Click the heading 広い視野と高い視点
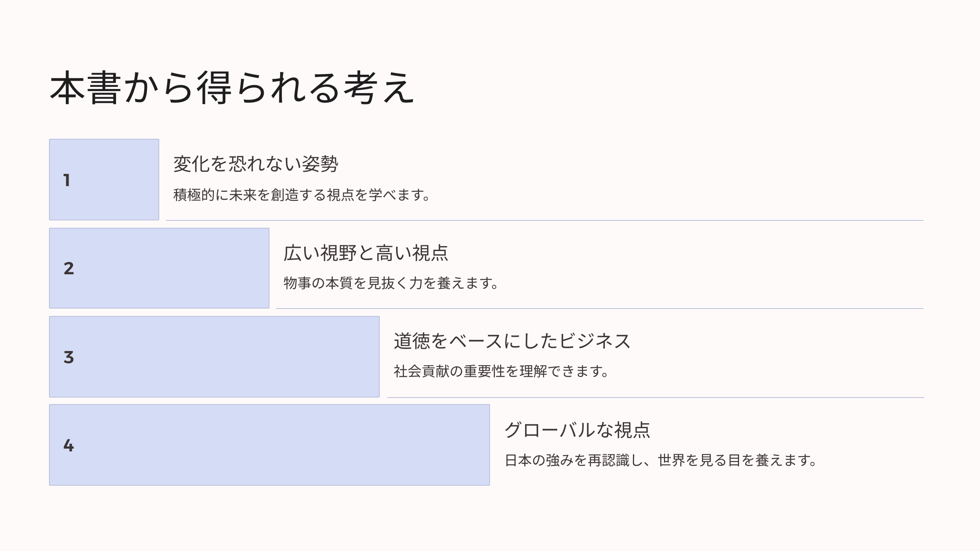This screenshot has width=980, height=551. tap(366, 253)
